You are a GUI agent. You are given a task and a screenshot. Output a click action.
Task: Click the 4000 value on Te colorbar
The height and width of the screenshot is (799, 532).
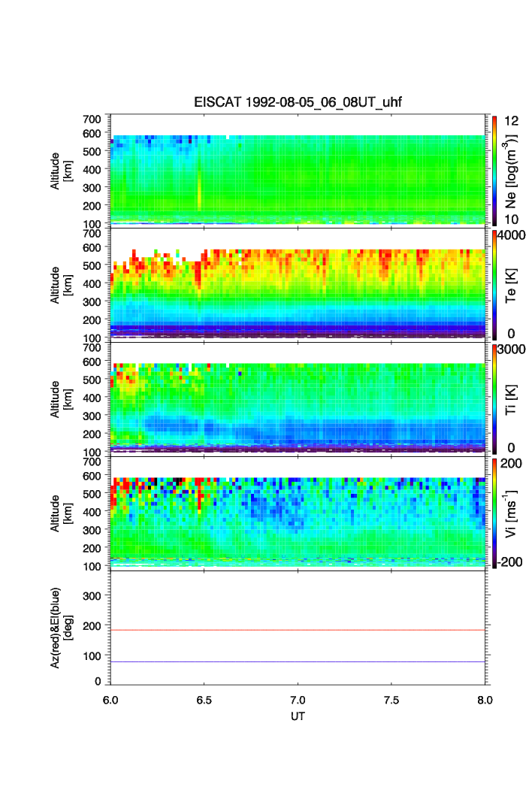coord(512,235)
